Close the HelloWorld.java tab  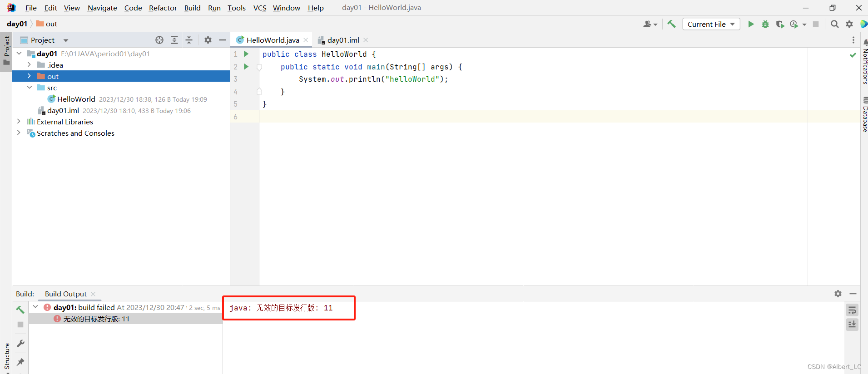coord(306,40)
